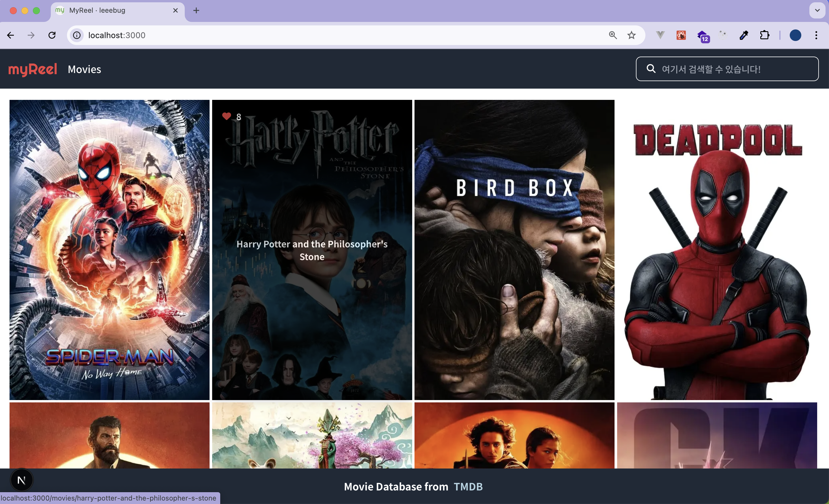Select the MyReel · leeebug tab
The image size is (829, 504).
(x=117, y=11)
